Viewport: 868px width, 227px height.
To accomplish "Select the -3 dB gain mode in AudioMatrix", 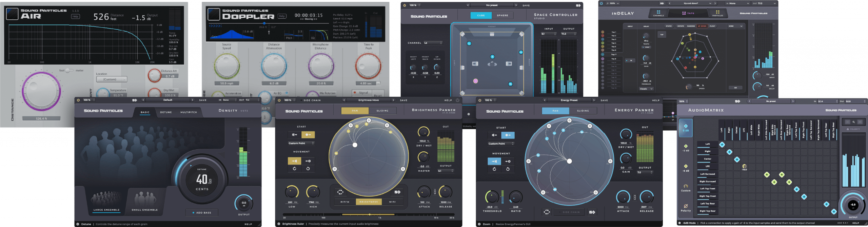I will coord(686,148).
